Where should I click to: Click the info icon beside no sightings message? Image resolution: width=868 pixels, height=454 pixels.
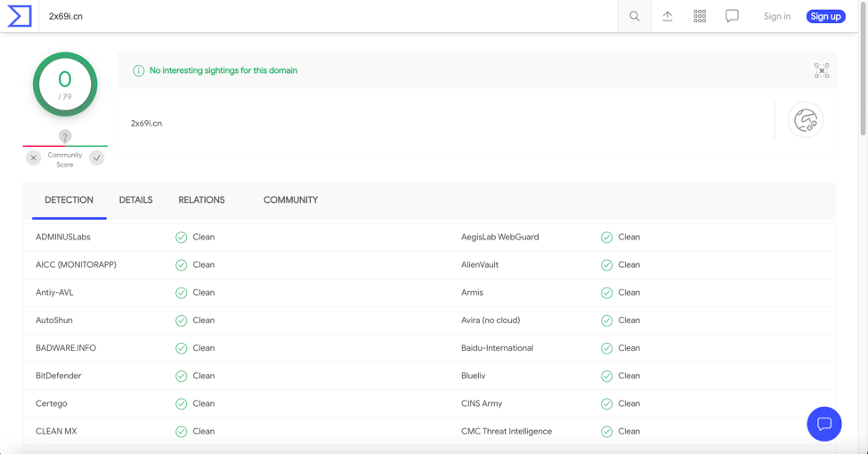[138, 70]
